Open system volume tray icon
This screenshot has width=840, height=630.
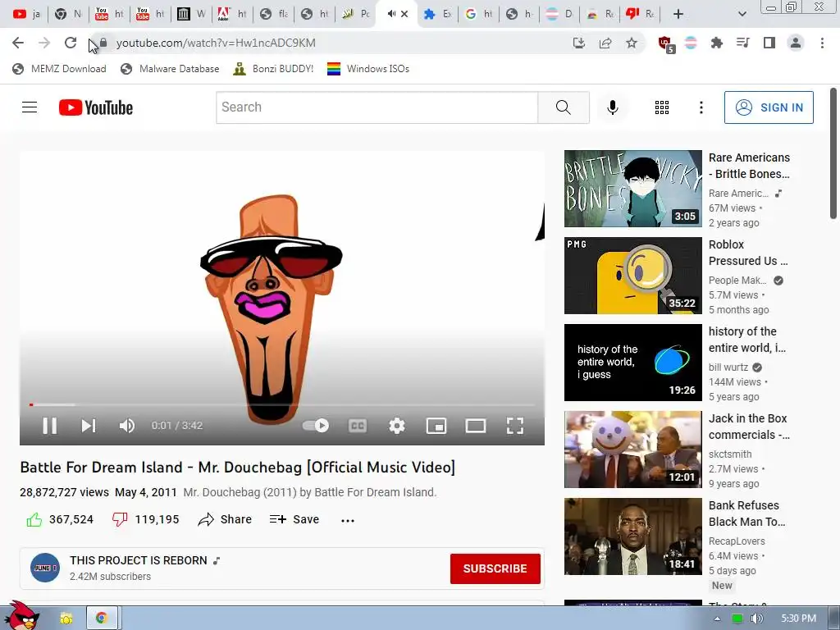tap(756, 619)
